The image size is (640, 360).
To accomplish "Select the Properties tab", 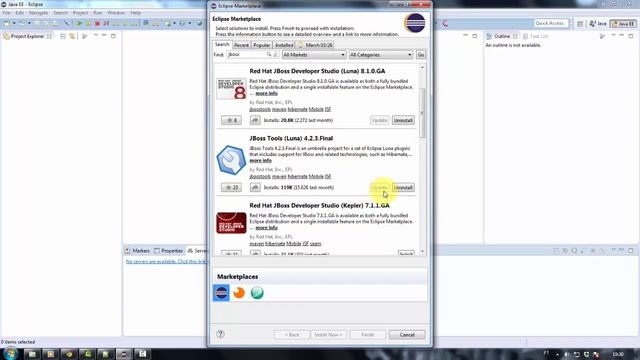I will tap(168, 251).
